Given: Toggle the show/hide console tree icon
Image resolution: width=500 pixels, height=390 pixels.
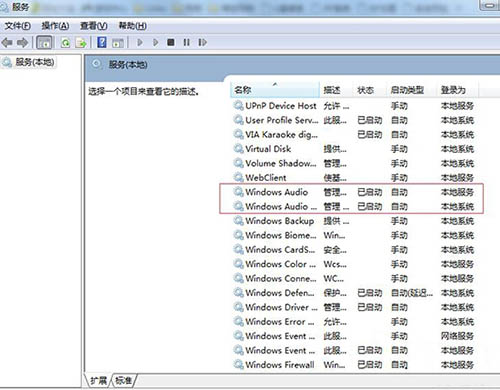Looking at the screenshot, I should click(x=44, y=42).
